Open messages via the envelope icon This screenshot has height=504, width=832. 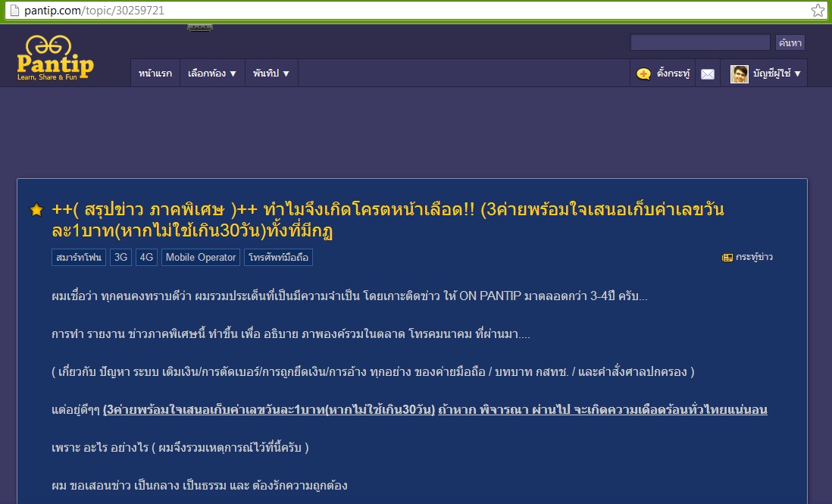point(707,74)
